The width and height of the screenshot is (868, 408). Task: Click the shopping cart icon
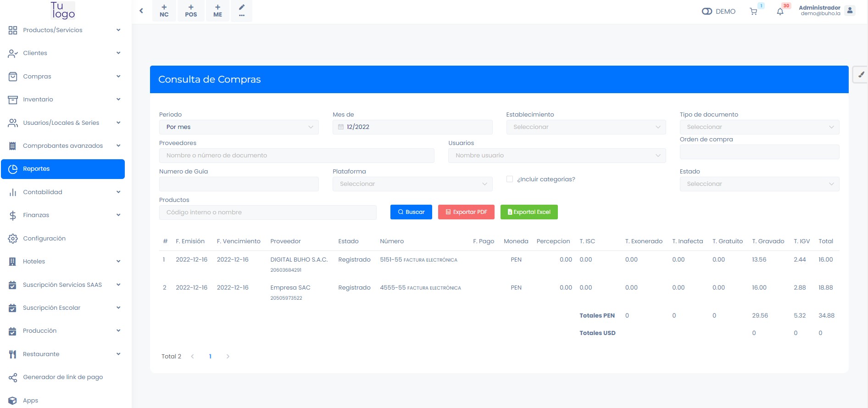(753, 11)
